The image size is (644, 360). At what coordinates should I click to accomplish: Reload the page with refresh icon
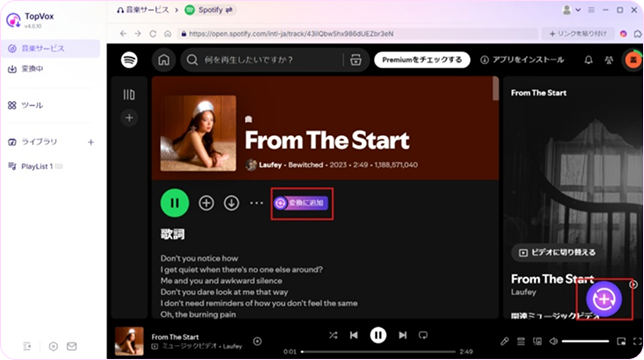(153, 34)
